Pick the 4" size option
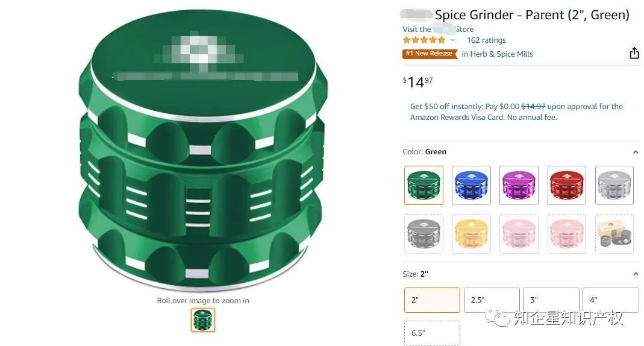 click(x=611, y=300)
